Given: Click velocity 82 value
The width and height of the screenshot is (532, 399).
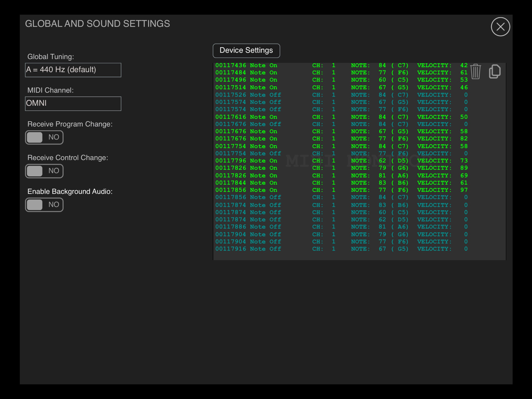Looking at the screenshot, I should point(464,139).
